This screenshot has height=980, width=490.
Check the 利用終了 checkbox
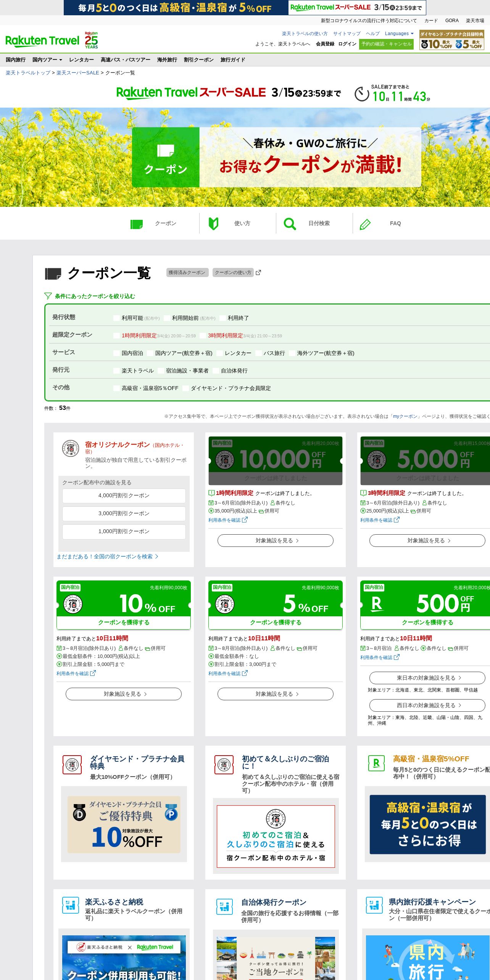coord(222,318)
